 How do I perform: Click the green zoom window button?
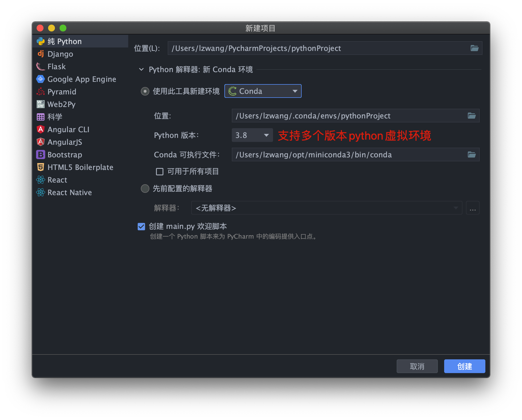[63, 28]
